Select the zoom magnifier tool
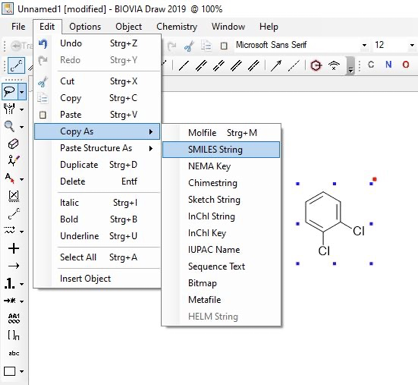 (x=9, y=126)
